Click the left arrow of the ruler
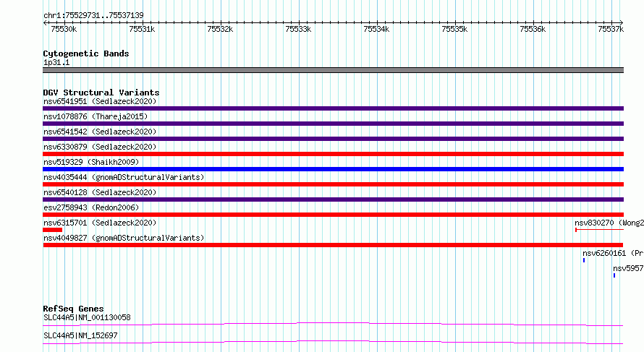Image resolution: width=644 pixels, height=352 pixels. 45,23
